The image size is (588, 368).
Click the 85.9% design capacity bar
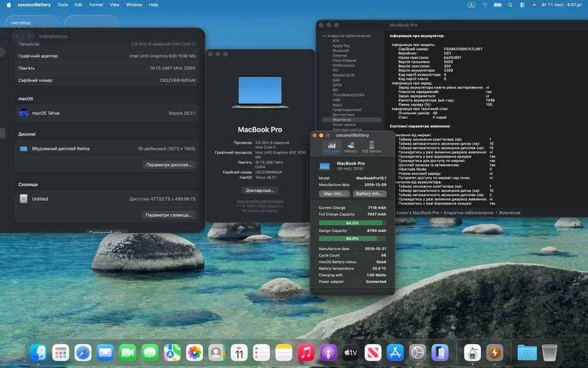352,238
